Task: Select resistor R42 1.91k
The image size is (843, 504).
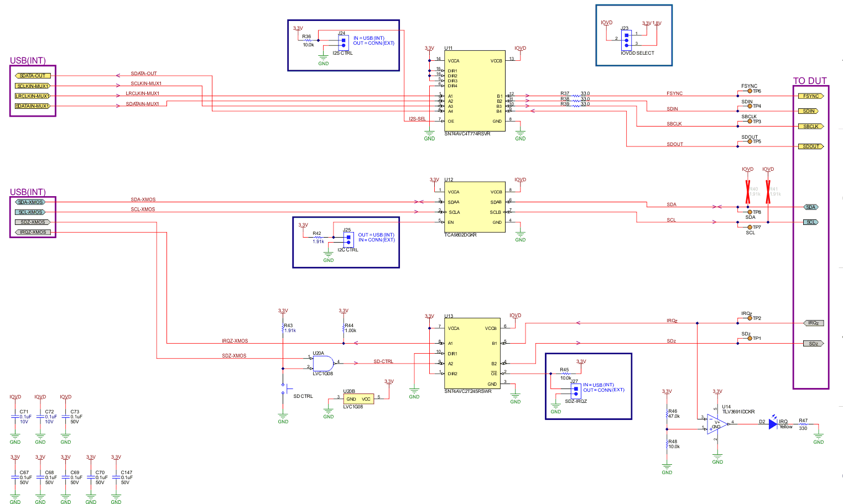Action: [x=318, y=238]
